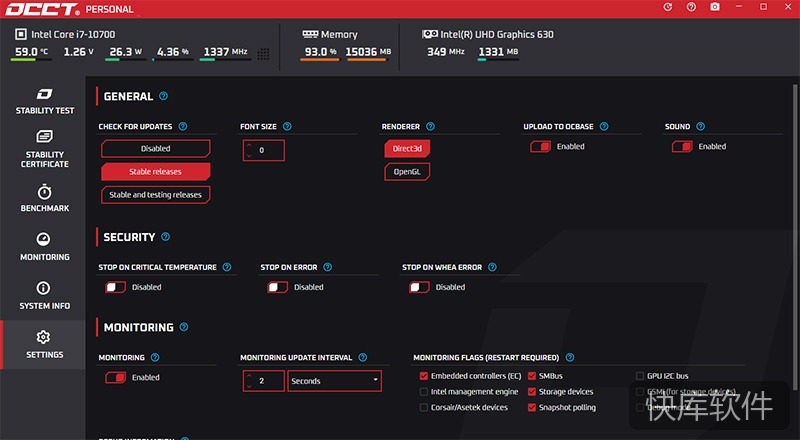This screenshot has height=440, width=800.
Task: Select Disabled update check option
Action: [x=156, y=149]
